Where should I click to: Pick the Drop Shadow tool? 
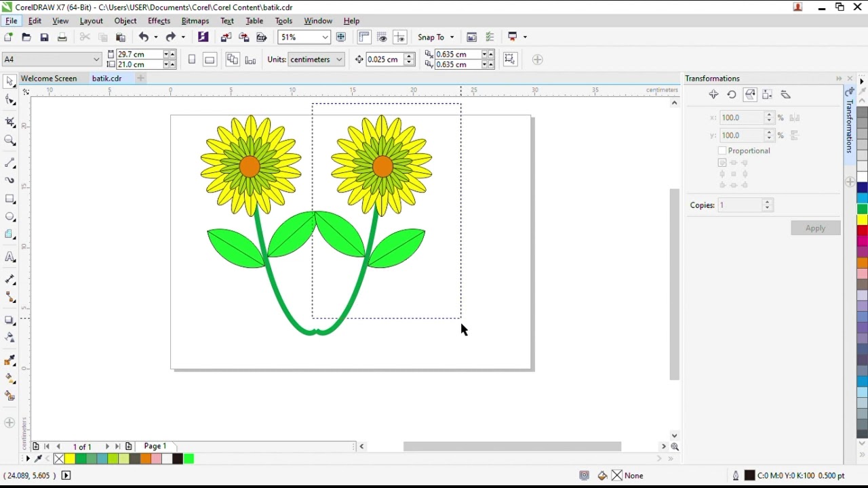pyautogui.click(x=9, y=320)
